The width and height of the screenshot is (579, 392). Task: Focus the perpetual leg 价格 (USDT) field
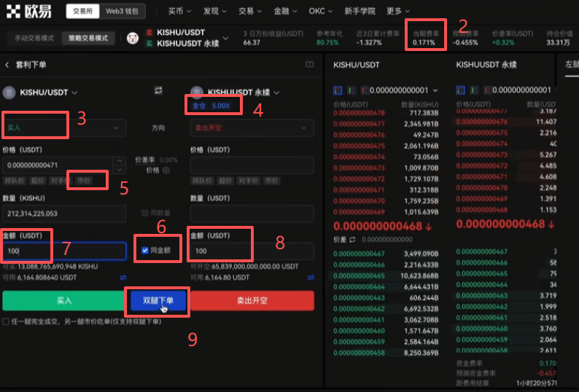[x=252, y=165]
